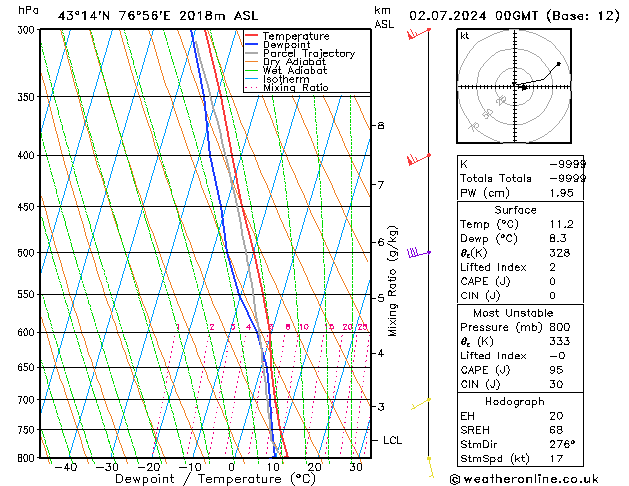Click the blue Dewpoint line sample in legend
Screen dimensions: 629x486
[252, 44]
